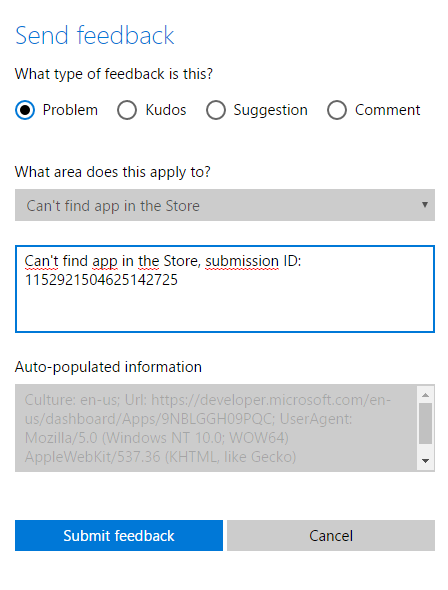Click the scrollbar thumb in auto-populated info

425,424
